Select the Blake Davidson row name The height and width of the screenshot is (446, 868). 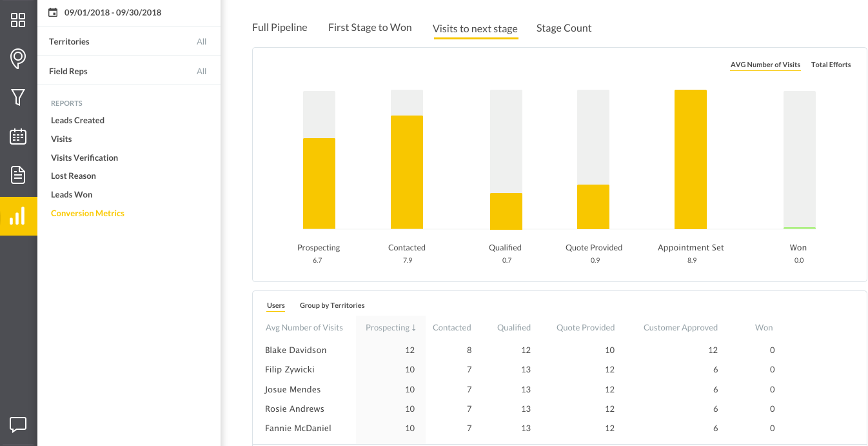[x=295, y=350]
